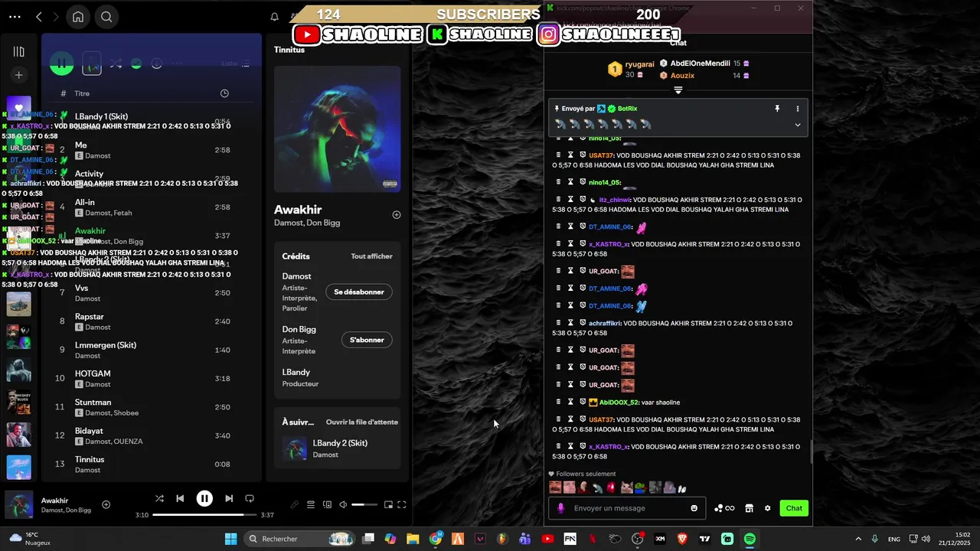Follow Don Bigg with S'abonner

pos(367,340)
